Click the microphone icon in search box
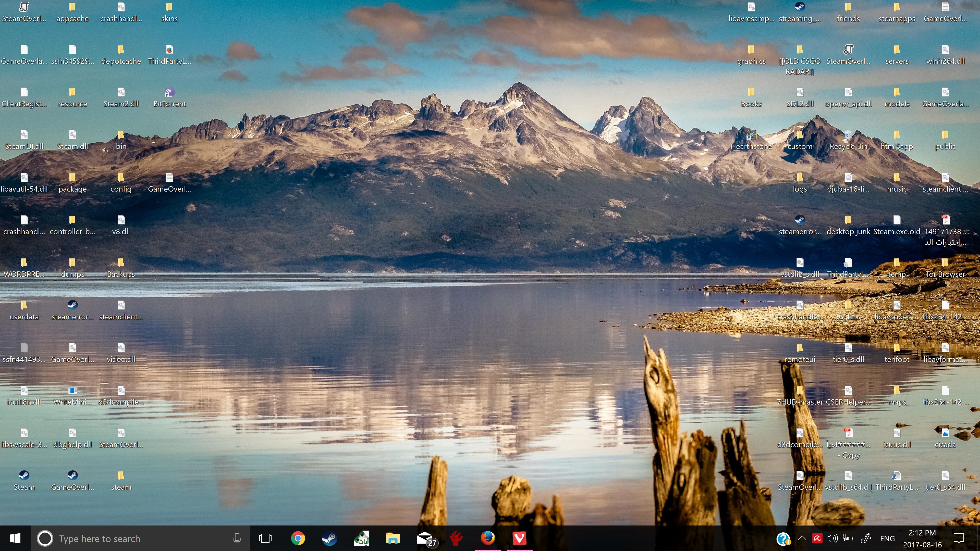980x551 pixels. coord(237,539)
